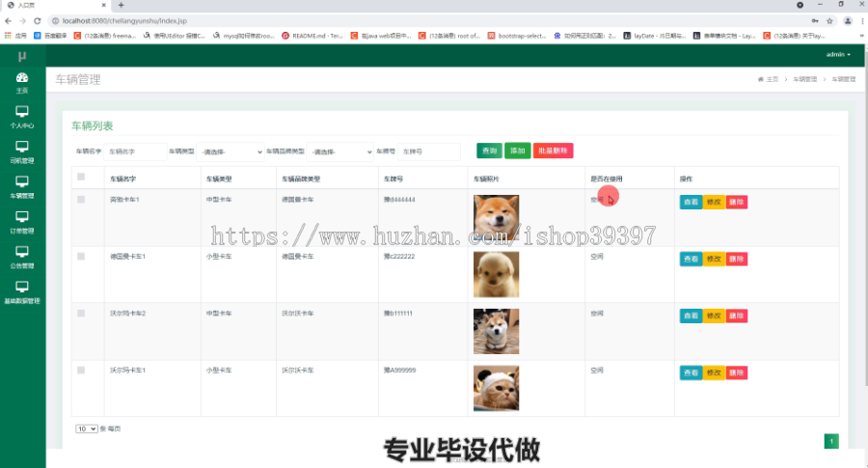The image size is (868, 468).
Task: Open the layDate bookmark
Action: click(654, 36)
